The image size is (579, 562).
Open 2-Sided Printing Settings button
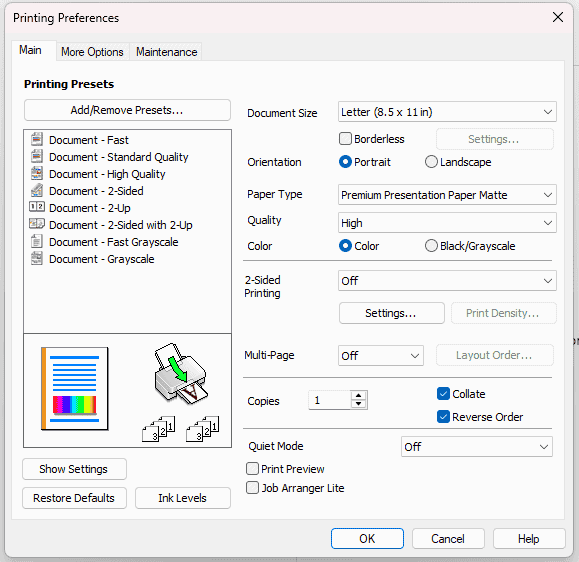point(391,313)
